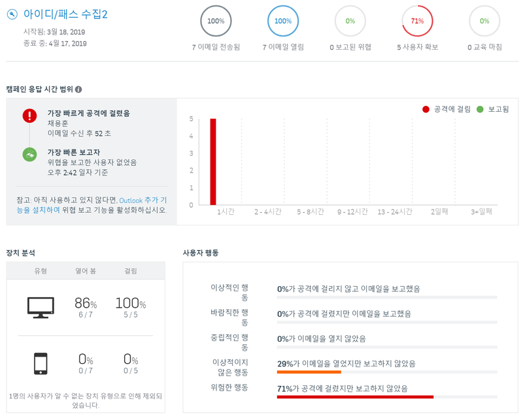Click the 2 - 4시간 axis label
Screen dimensions: 523x420
(268, 212)
